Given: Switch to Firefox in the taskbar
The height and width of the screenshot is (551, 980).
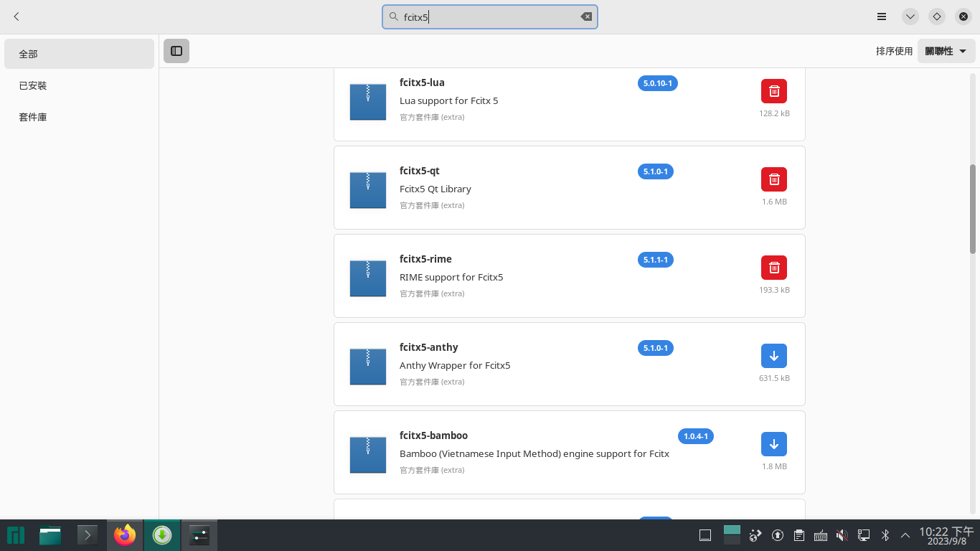Looking at the screenshot, I should (x=125, y=535).
